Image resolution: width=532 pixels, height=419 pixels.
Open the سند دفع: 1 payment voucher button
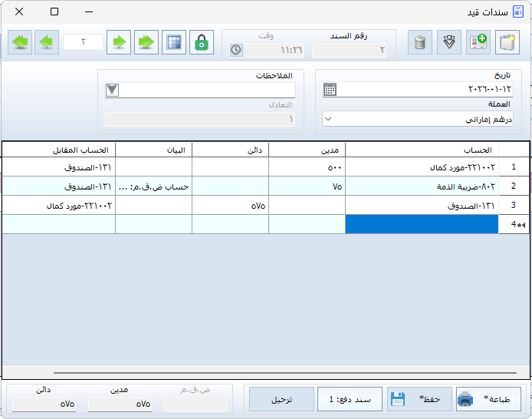point(350,399)
